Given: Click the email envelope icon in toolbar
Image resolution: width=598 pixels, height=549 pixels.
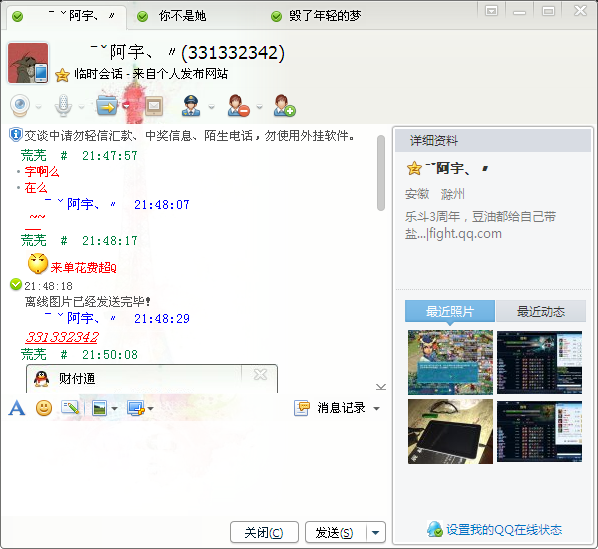Looking at the screenshot, I should 154,106.
